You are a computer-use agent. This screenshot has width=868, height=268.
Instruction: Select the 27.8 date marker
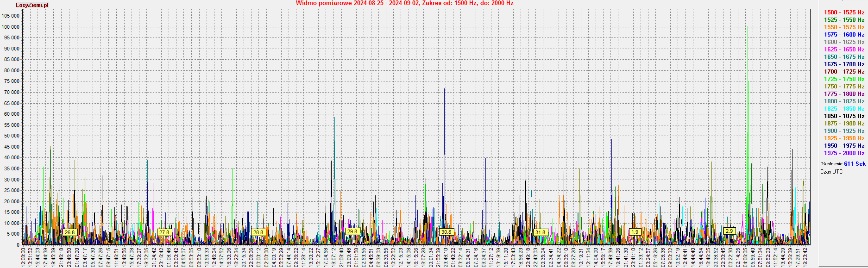[164, 232]
